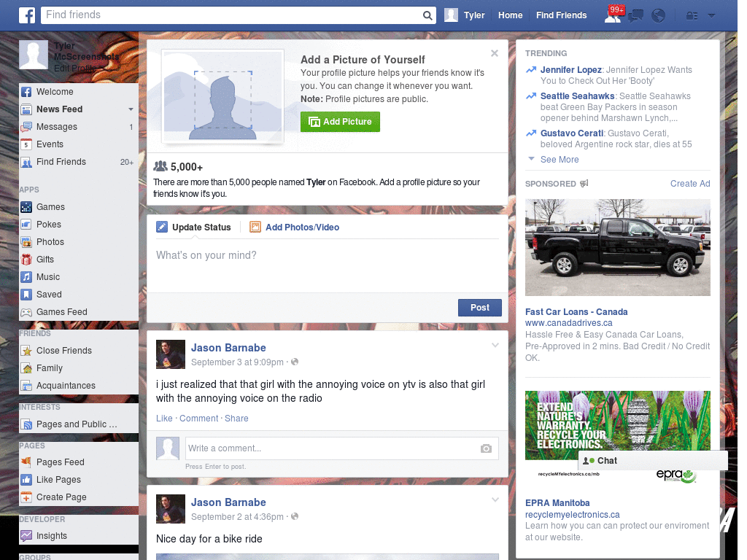This screenshot has width=747, height=560.
Task: Click the Close Friends star icon
Action: pos(26,351)
